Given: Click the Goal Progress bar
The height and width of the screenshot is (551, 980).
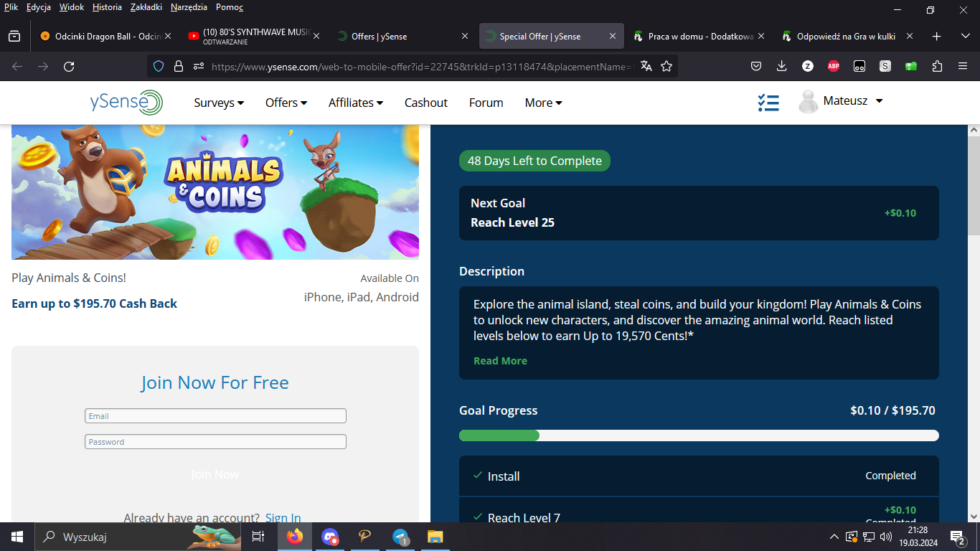Looking at the screenshot, I should [699, 435].
